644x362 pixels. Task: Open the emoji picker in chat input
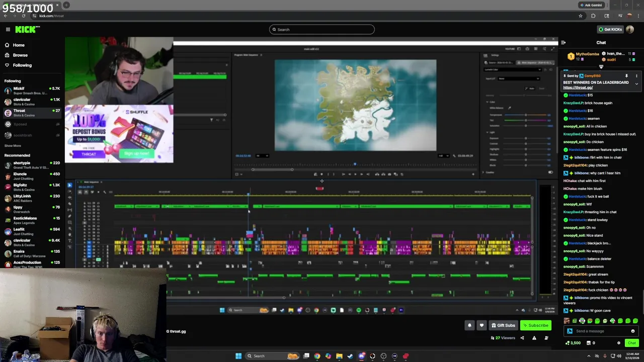633,331
